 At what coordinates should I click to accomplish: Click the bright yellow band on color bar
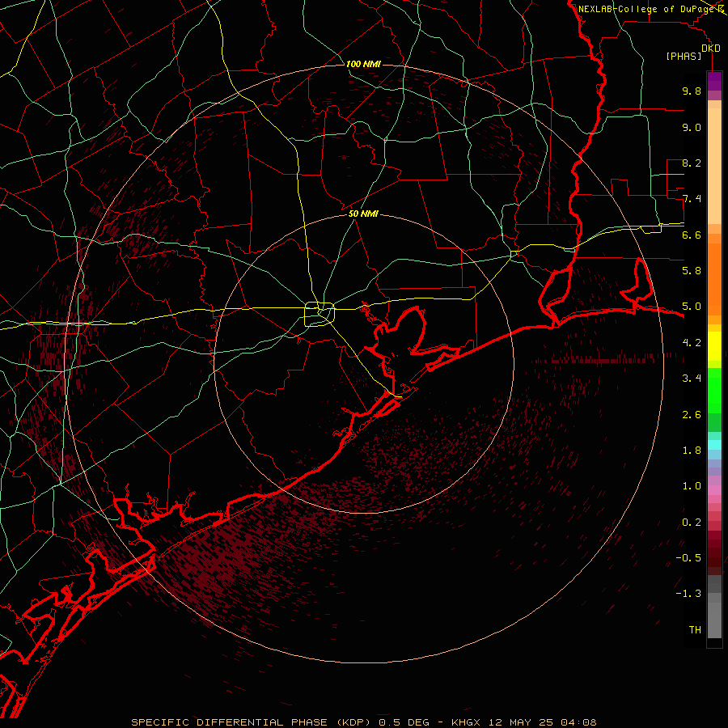714,346
